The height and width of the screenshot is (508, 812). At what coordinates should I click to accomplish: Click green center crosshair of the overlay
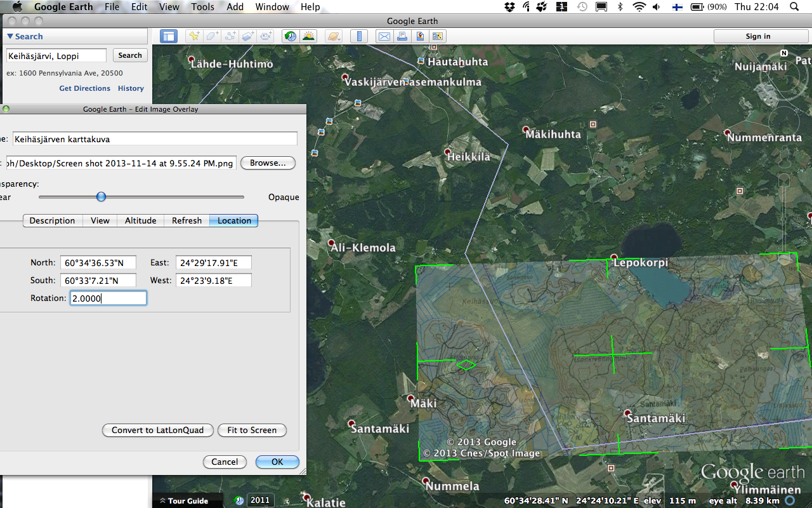pyautogui.click(x=612, y=354)
